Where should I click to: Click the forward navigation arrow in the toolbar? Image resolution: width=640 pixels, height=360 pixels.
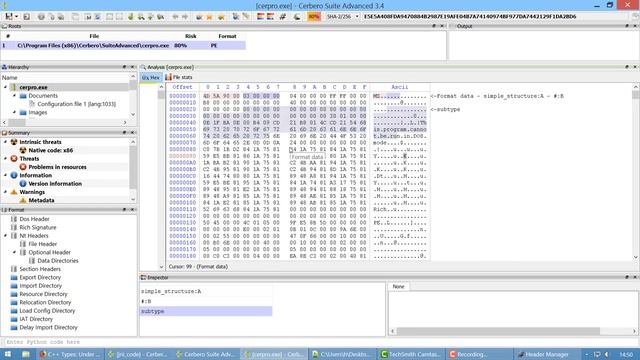click(185, 17)
